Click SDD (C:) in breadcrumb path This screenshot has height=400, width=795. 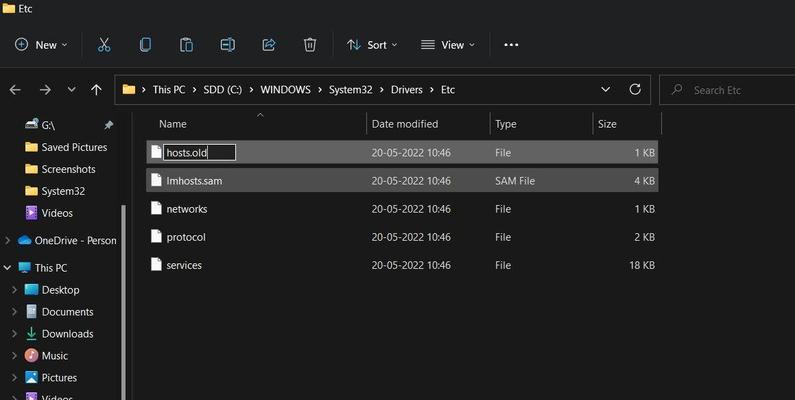click(x=223, y=90)
